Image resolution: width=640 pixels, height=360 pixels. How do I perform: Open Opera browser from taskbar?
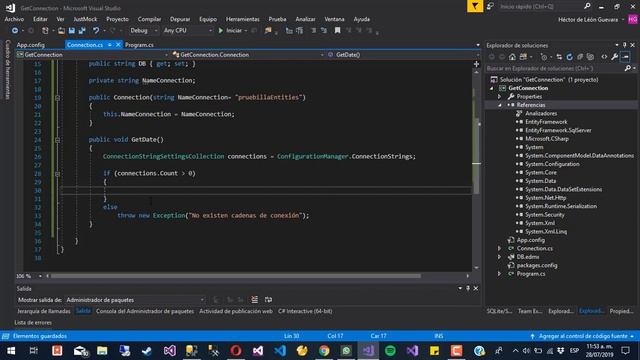236,351
